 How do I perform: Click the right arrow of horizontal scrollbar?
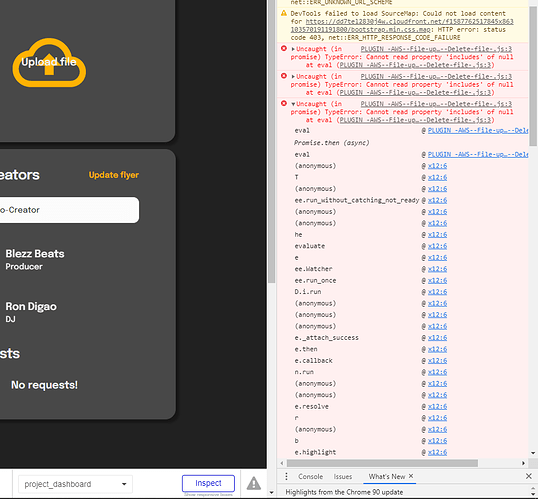pos(523,463)
